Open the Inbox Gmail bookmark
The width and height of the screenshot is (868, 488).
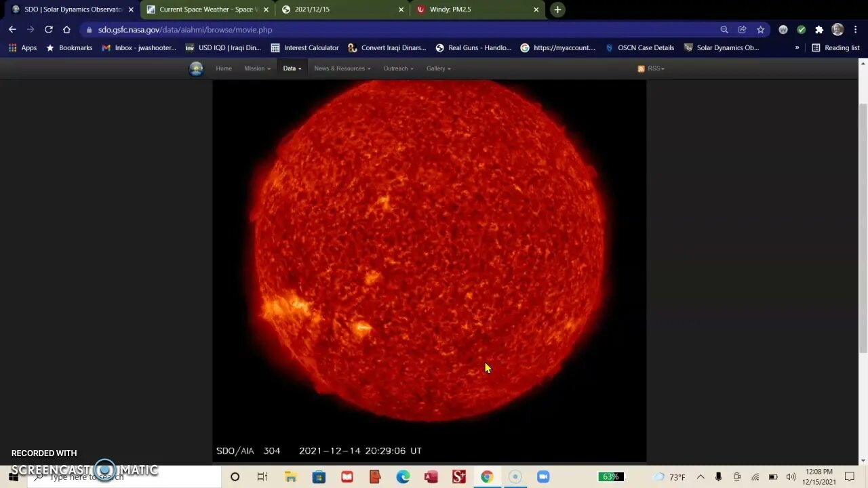[139, 48]
